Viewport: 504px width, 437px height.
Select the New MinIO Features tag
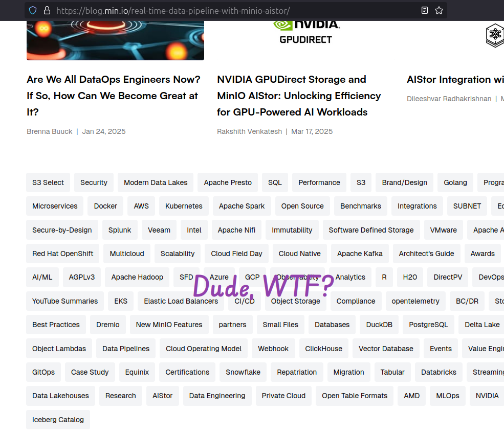pos(169,324)
